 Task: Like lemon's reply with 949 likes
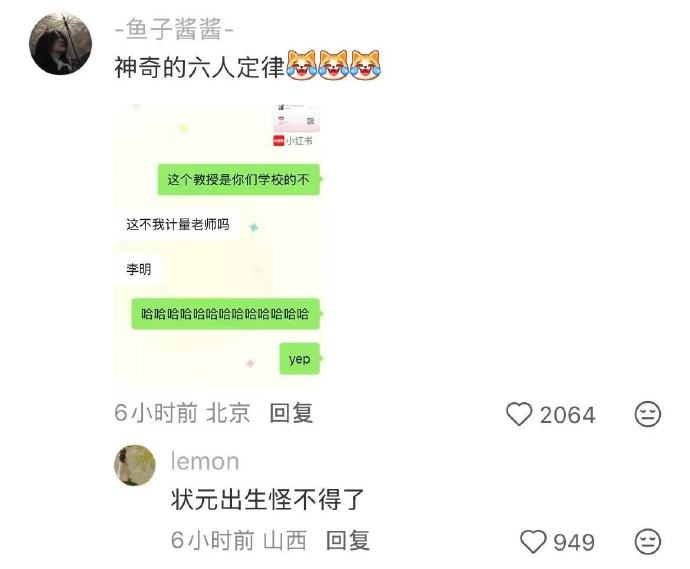pyautogui.click(x=533, y=541)
